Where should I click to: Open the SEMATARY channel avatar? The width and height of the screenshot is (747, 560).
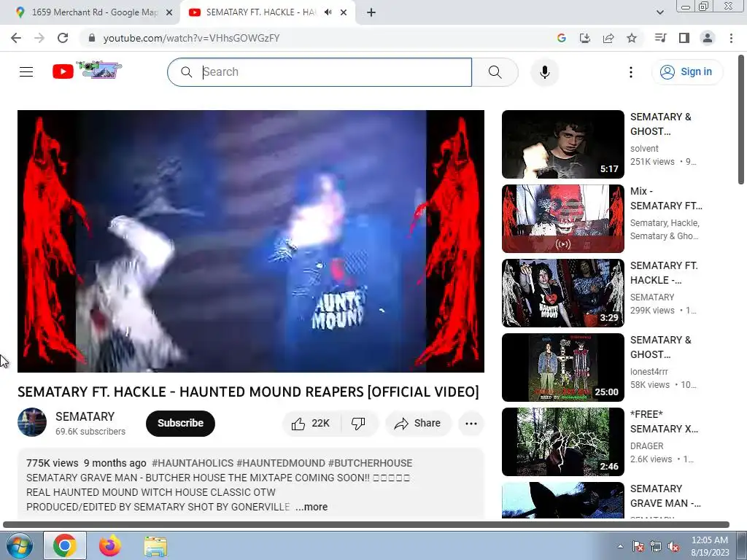[32, 422]
